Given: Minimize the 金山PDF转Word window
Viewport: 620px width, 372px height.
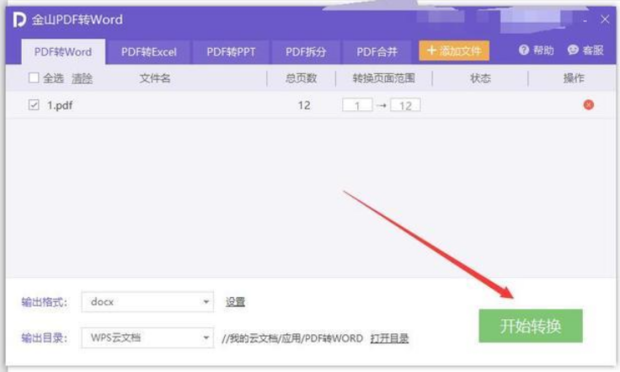Looking at the screenshot, I should click(x=585, y=20).
